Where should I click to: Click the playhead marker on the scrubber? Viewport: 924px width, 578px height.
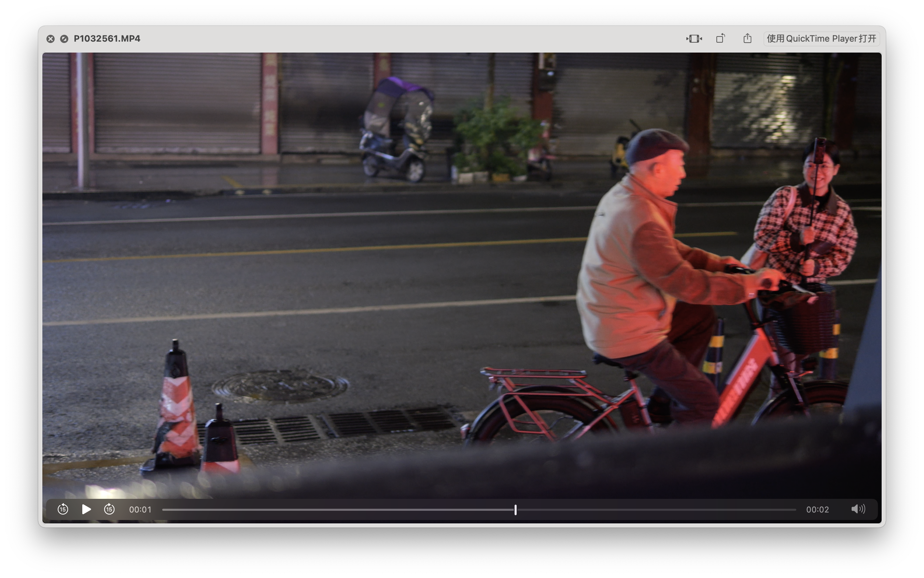coord(516,509)
